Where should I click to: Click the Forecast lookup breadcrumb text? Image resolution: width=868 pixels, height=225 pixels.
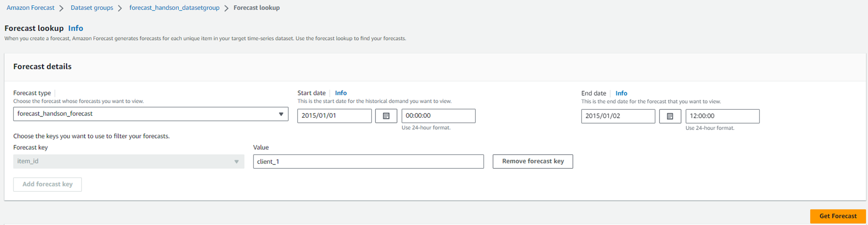pos(256,8)
